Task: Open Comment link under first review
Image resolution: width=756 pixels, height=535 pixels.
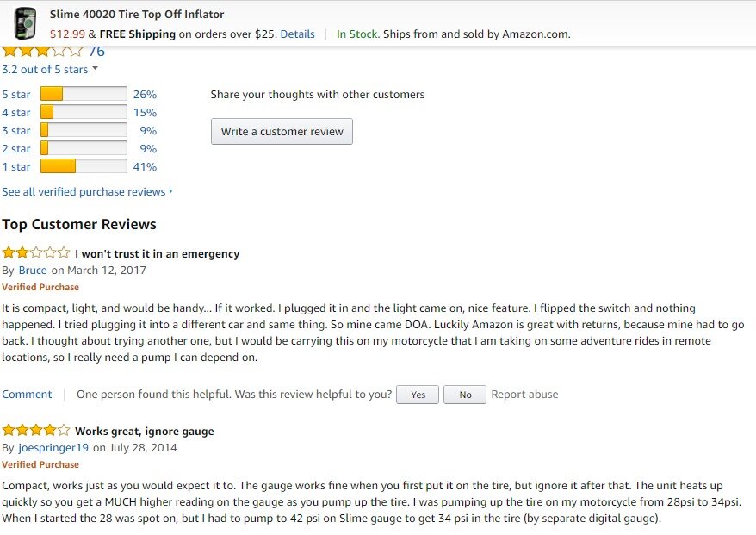Action: tap(27, 394)
